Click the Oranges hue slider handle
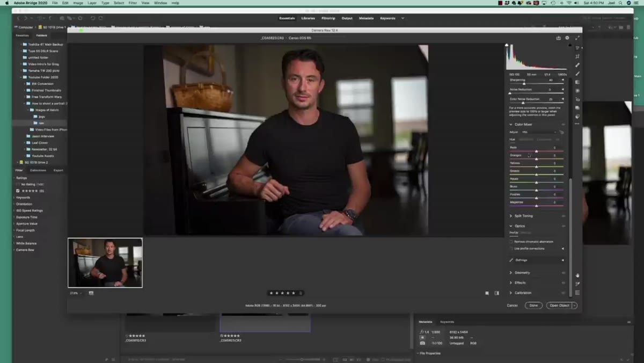 tap(536, 159)
